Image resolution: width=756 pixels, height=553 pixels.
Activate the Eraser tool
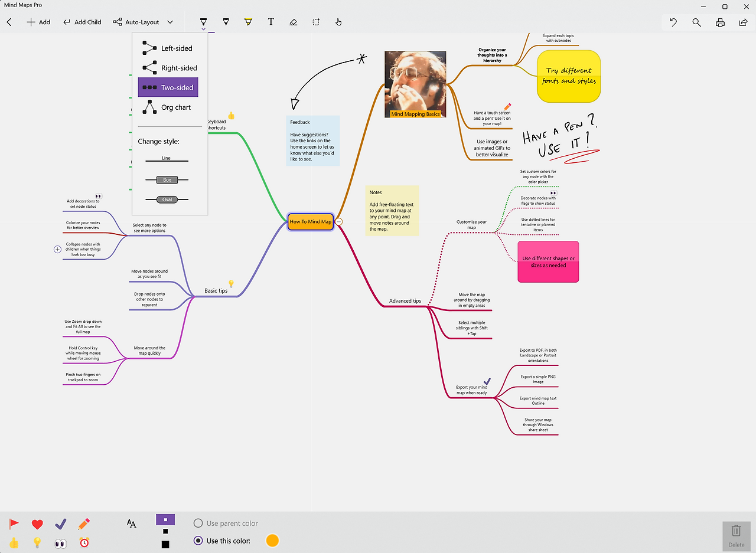(294, 21)
